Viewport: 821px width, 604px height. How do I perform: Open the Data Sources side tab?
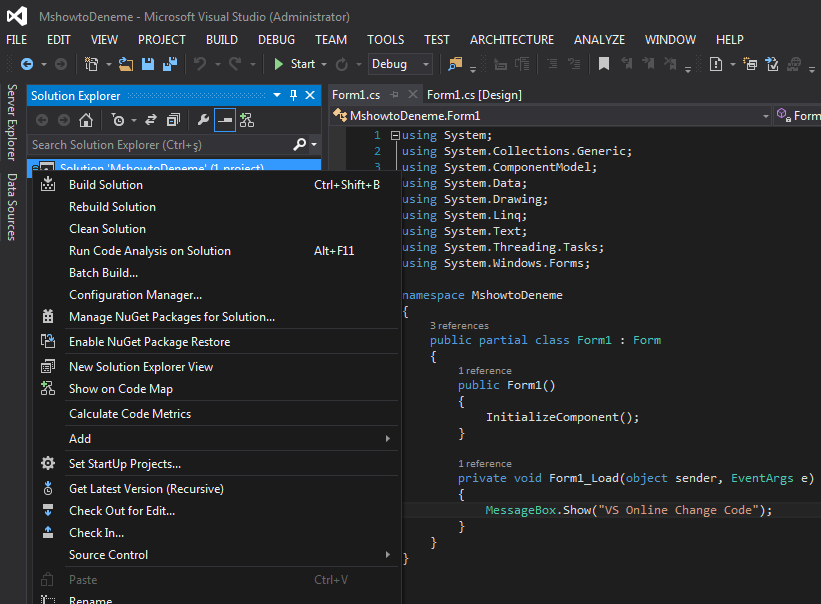[12, 207]
